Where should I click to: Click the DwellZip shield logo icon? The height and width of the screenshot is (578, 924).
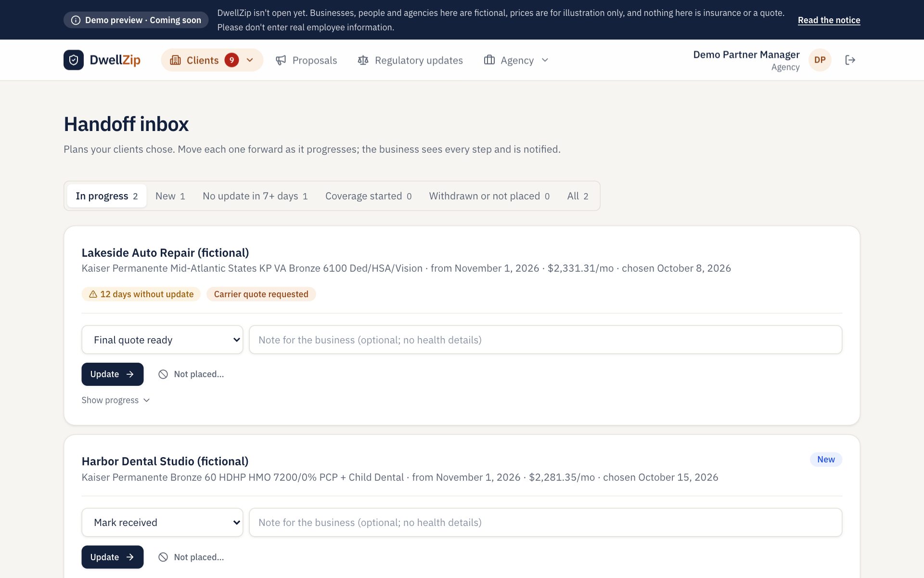pos(74,60)
